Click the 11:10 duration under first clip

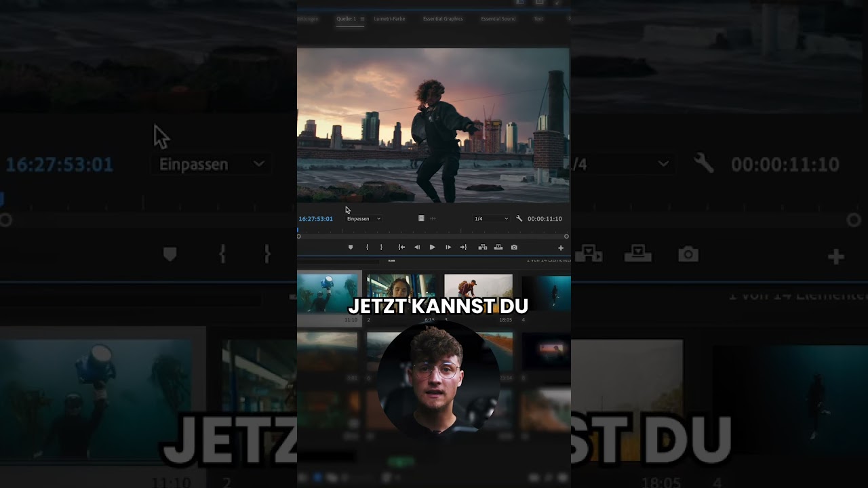click(351, 320)
